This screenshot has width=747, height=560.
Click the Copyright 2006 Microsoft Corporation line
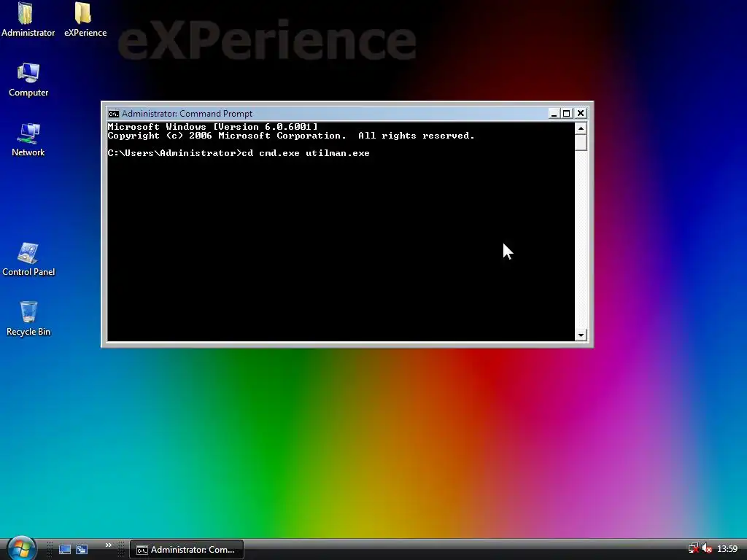coord(291,136)
